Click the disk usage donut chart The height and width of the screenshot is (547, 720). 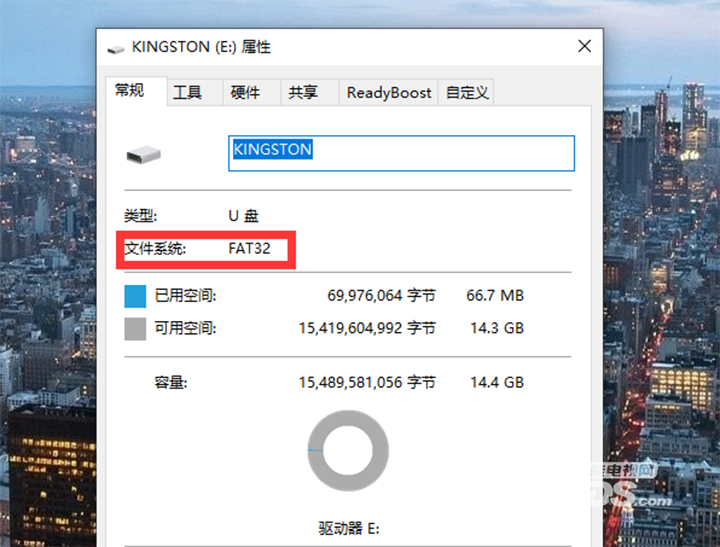pos(348,451)
